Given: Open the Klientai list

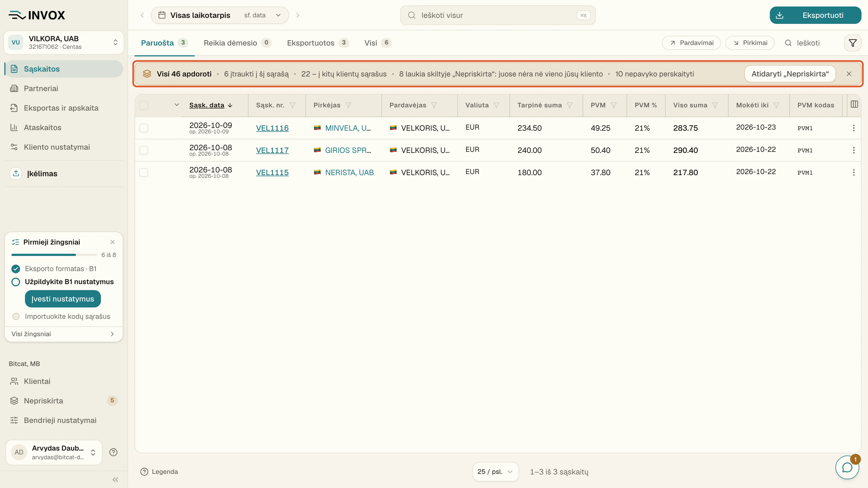Looking at the screenshot, I should click(64, 381).
